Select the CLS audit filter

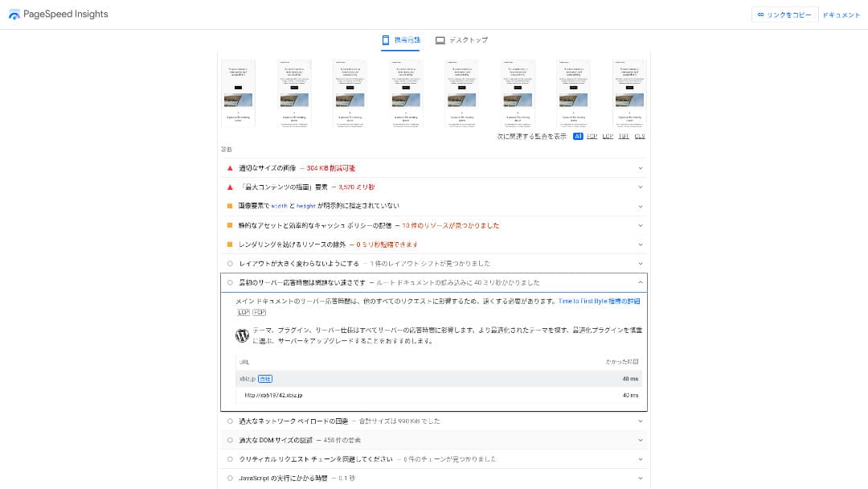point(640,137)
